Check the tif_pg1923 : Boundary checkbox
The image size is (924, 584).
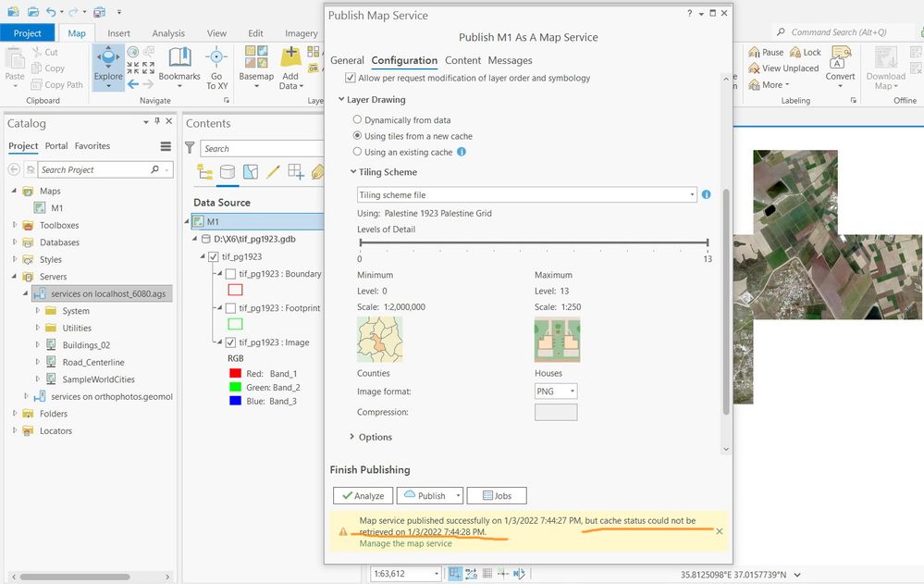(231, 274)
